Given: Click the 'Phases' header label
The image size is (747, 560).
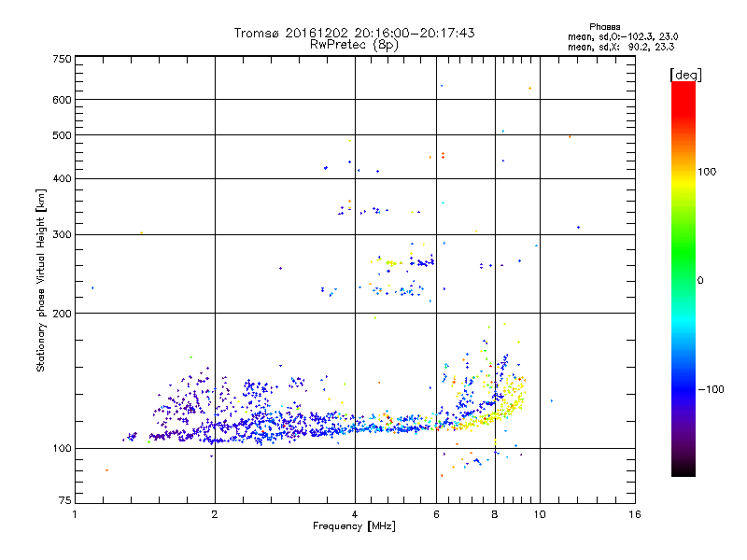Looking at the screenshot, I should (x=604, y=27).
